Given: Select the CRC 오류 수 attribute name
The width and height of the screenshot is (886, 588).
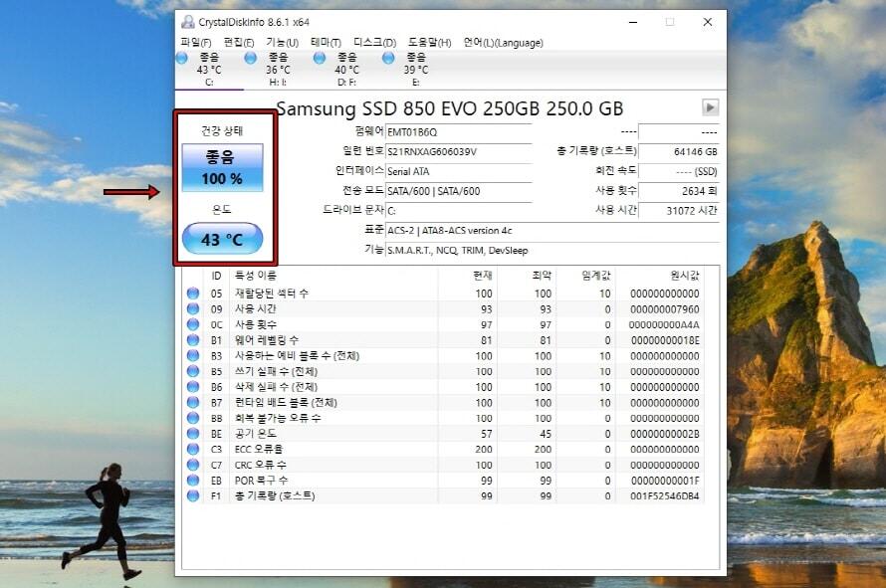Looking at the screenshot, I should tap(261, 465).
